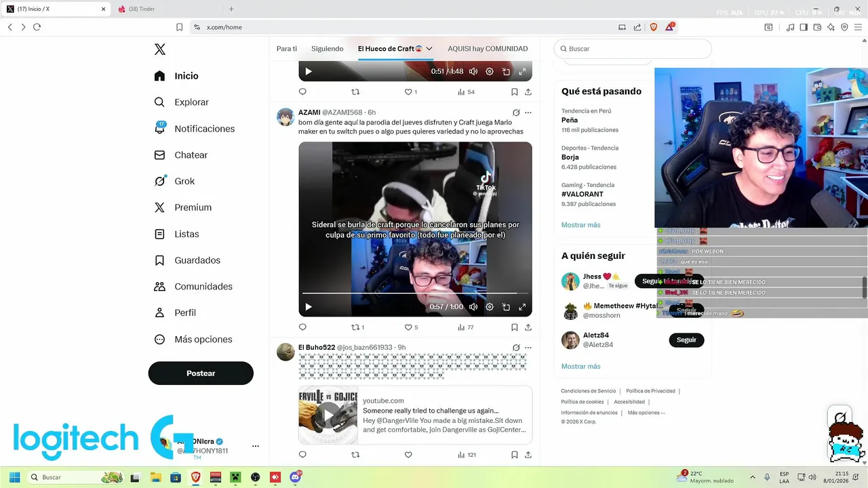Open Más opciones in the X sidebar
Image resolution: width=868 pixels, height=488 pixels.
(x=193, y=340)
